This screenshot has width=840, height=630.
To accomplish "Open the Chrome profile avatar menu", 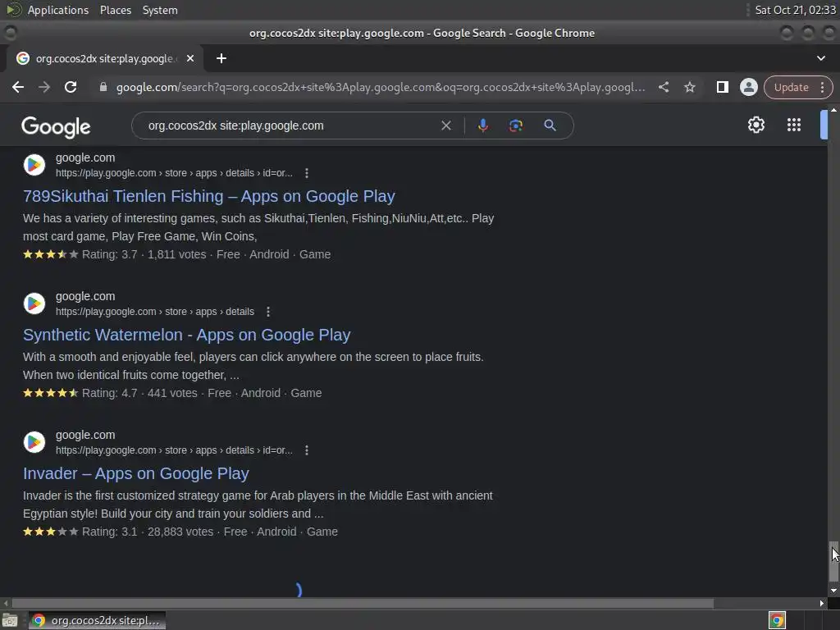I will 749,87.
